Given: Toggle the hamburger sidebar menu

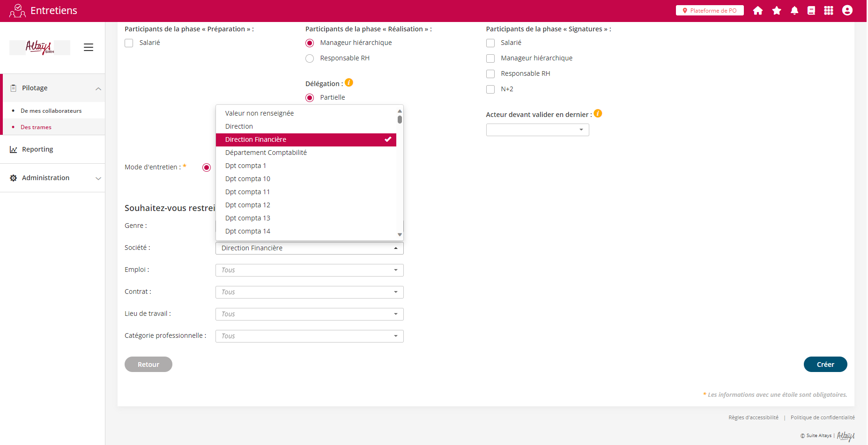Looking at the screenshot, I should [89, 47].
